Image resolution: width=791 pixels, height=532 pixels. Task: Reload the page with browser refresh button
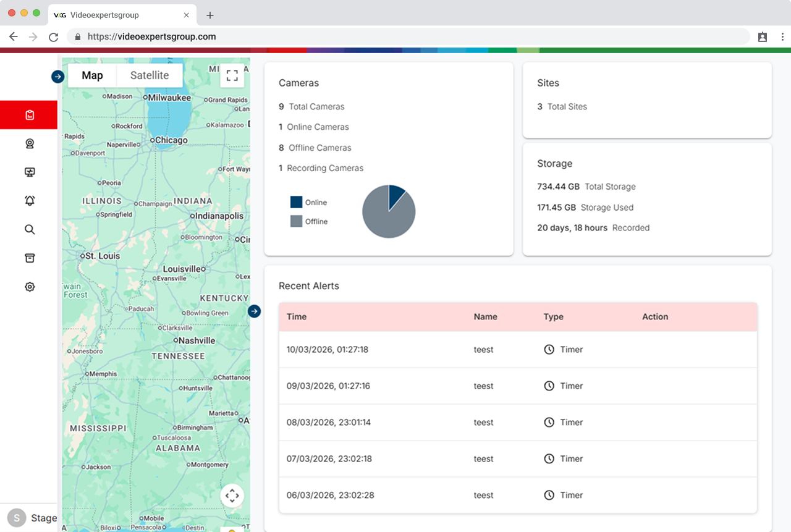[x=53, y=37]
